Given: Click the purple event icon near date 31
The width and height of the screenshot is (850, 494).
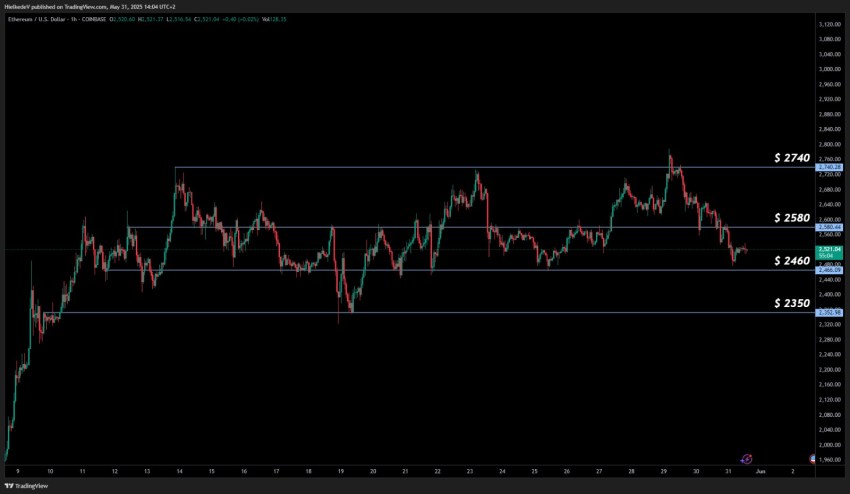Looking at the screenshot, I should pyautogui.click(x=745, y=460).
